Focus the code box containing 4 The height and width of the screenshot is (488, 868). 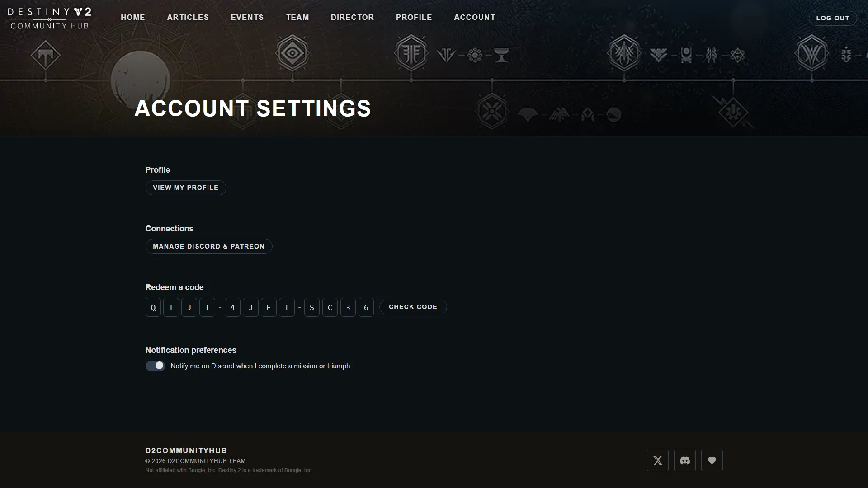coord(232,307)
